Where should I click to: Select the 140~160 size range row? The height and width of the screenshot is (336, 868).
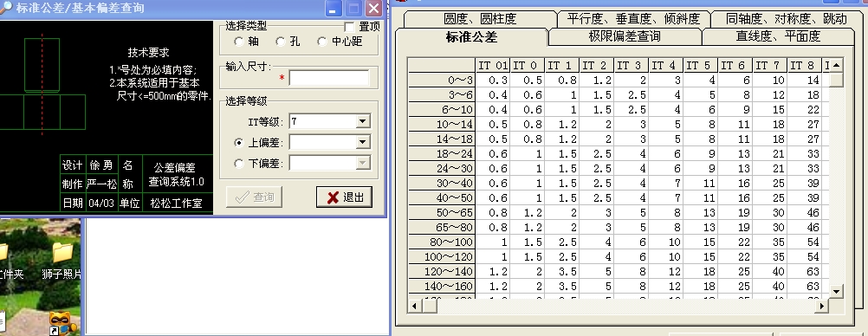[x=442, y=286]
